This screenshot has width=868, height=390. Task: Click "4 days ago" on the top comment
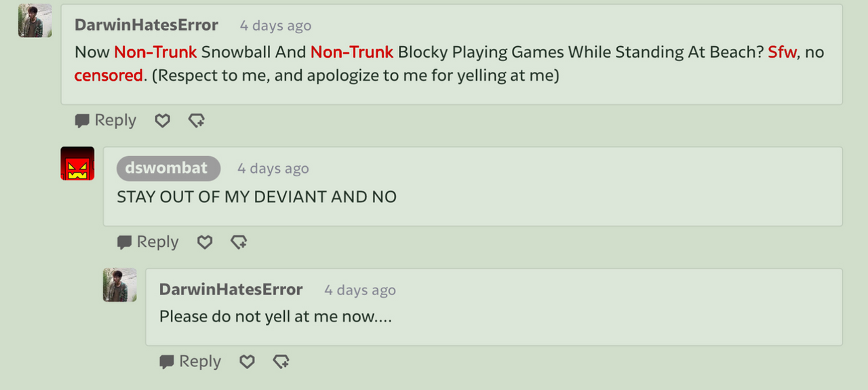pyautogui.click(x=275, y=26)
